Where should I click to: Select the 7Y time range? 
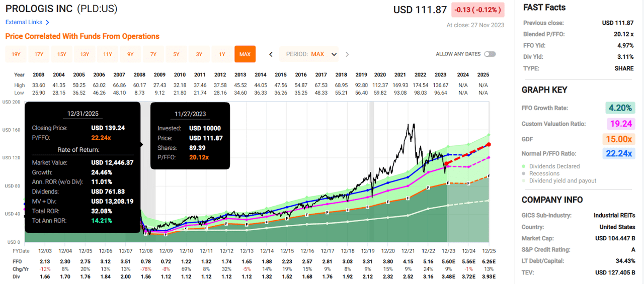point(153,54)
